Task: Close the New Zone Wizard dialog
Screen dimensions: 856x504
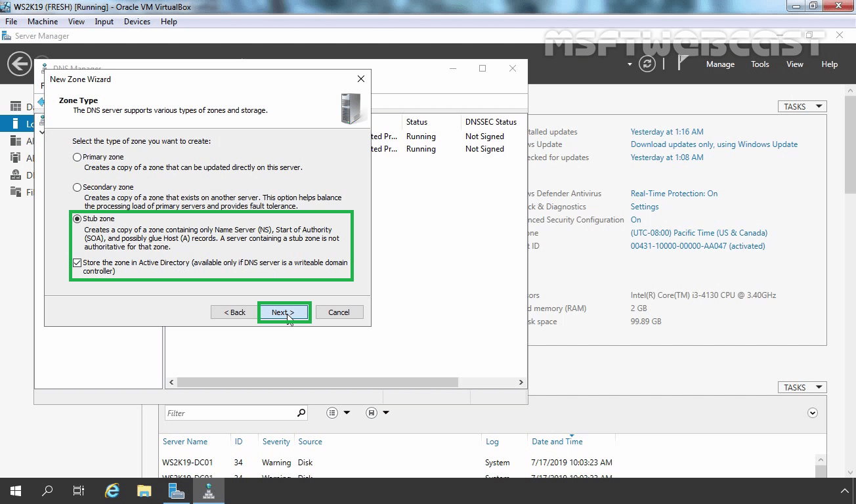Action: 360,79
